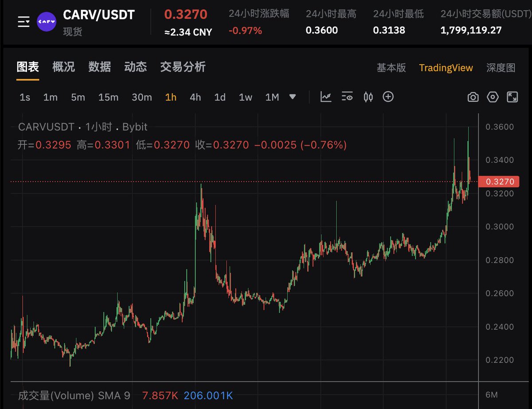Click the 24h turnover 1,799,119.27
The image size is (532, 409).
(x=471, y=31)
